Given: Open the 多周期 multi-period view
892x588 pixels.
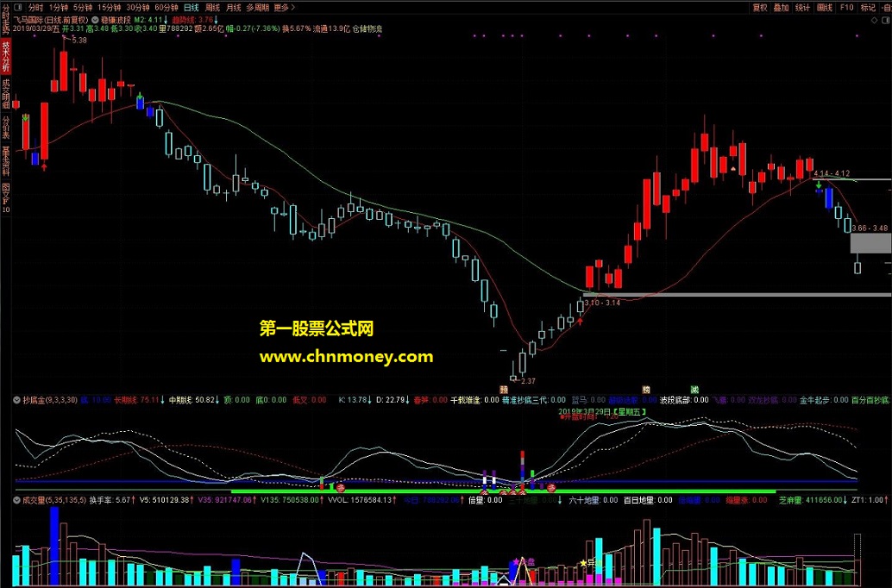Looking at the screenshot, I should click(258, 8).
